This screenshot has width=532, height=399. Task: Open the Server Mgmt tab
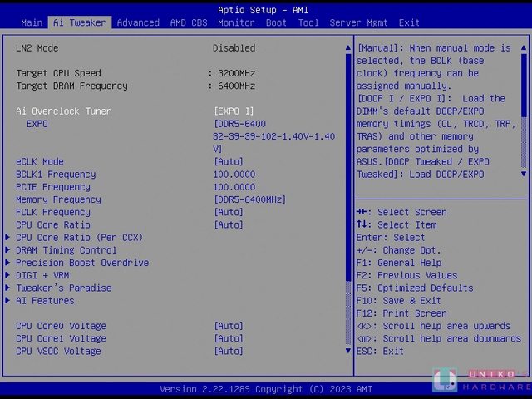coord(360,22)
